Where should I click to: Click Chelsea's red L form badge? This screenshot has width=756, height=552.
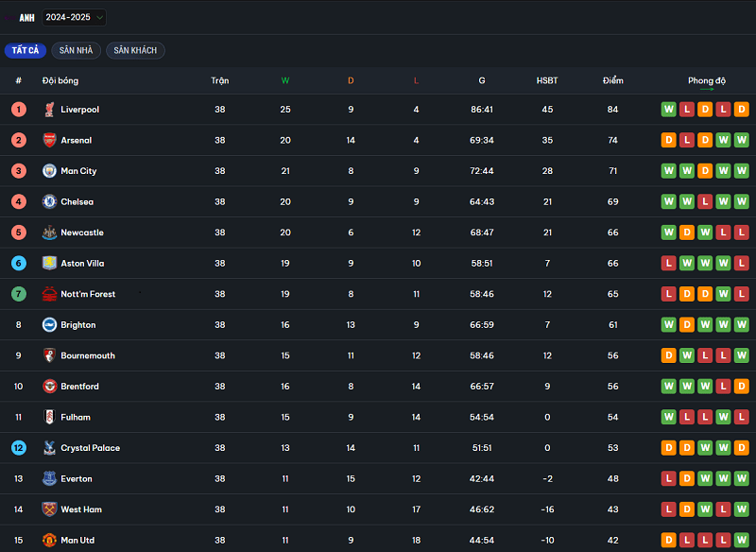[705, 201]
